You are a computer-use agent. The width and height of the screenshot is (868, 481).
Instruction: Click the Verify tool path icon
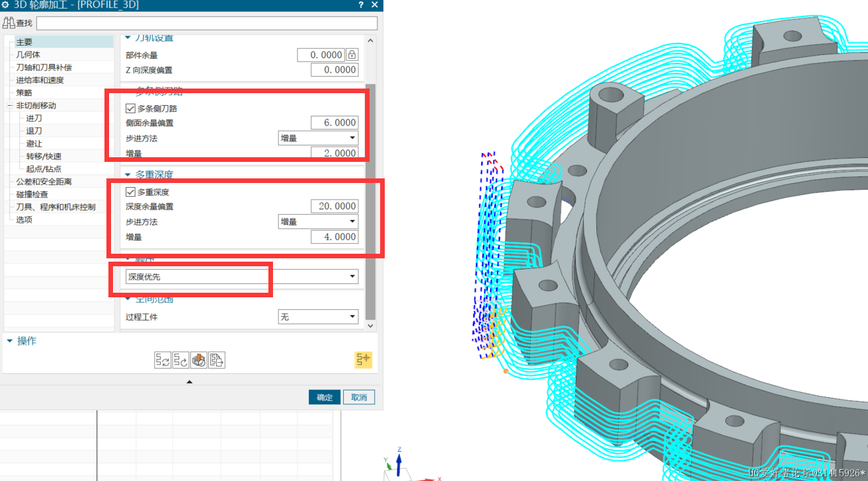pos(199,360)
